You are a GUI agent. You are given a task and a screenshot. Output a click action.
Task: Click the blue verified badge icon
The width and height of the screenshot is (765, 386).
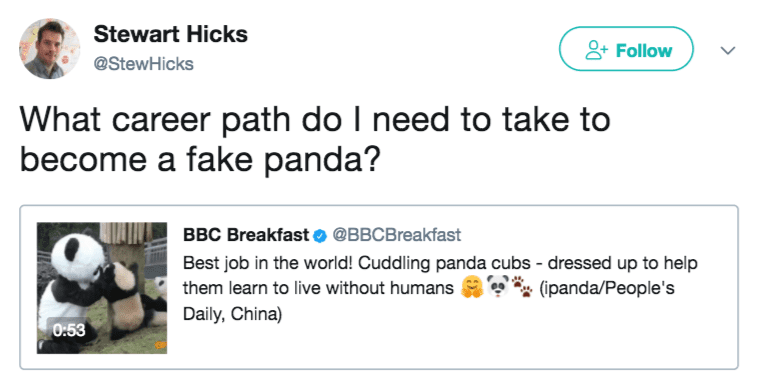[320, 236]
